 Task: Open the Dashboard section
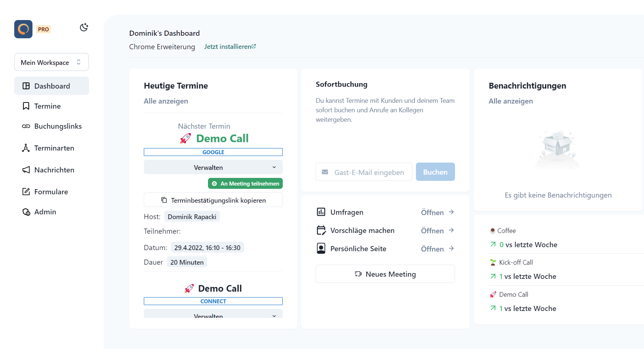[52, 86]
